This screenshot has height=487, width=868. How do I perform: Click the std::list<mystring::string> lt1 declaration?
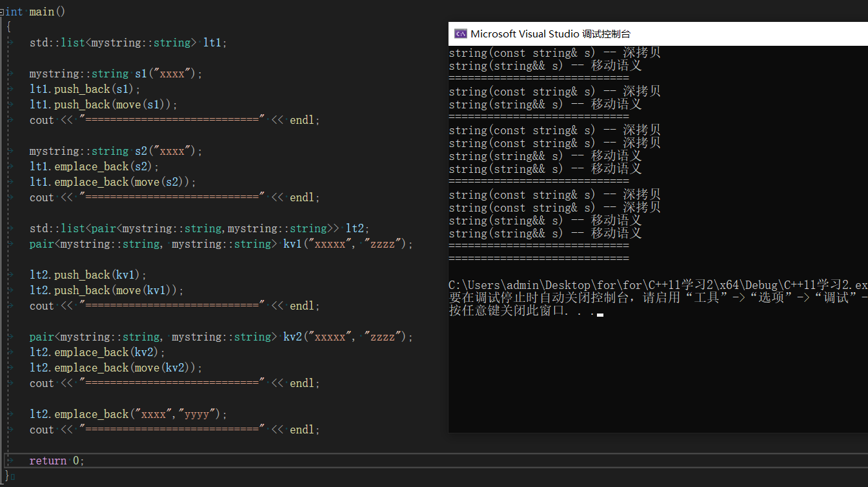(x=128, y=43)
